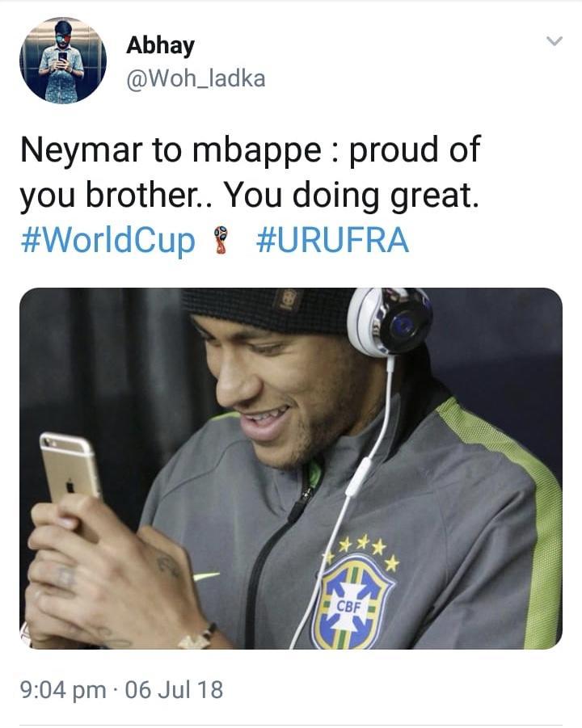Click the 9:04 pm timestamp
Screen dimensions: 582x728
tap(63, 689)
